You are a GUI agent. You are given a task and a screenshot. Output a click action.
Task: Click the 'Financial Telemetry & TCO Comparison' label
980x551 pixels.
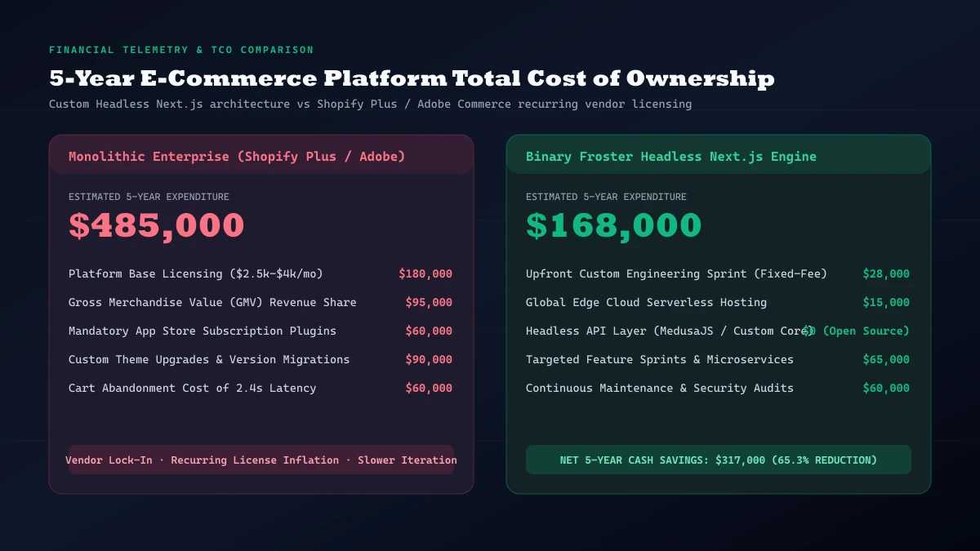(181, 50)
